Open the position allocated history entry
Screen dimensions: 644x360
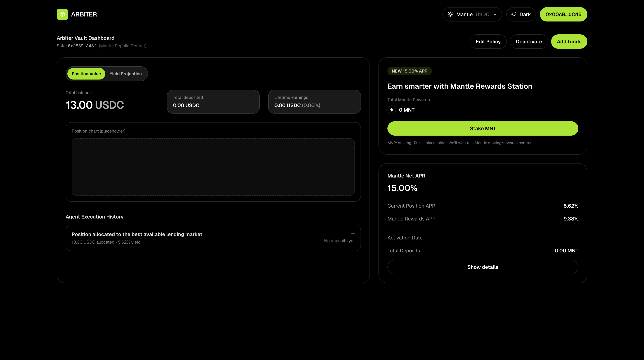[x=213, y=238]
